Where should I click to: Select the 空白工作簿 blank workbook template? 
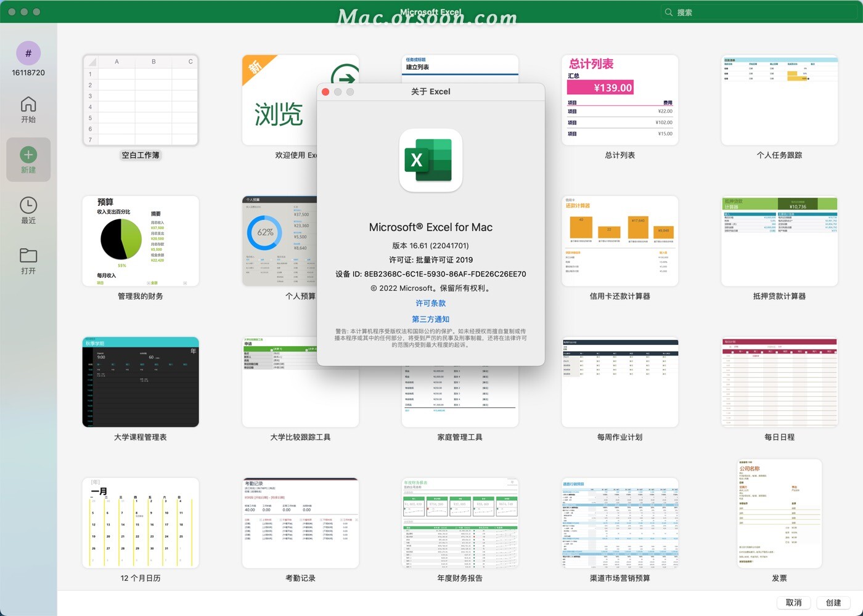tap(140, 100)
